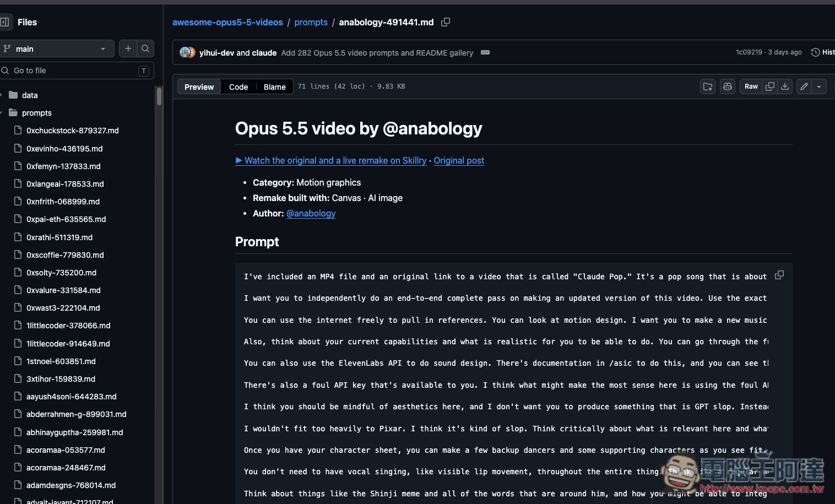This screenshot has height=504, width=835.
Task: Open file 0xsolty-735200.md
Action: (62, 273)
